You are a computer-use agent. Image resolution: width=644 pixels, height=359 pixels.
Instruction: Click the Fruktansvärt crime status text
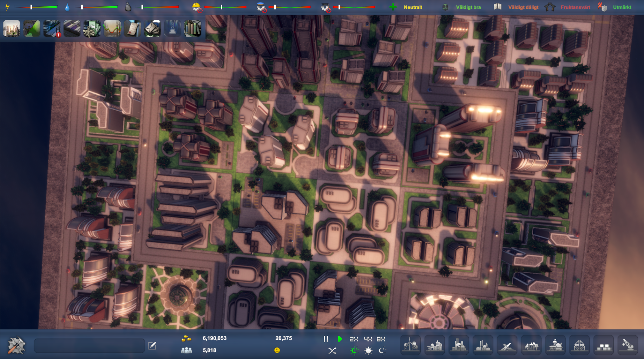(x=575, y=7)
